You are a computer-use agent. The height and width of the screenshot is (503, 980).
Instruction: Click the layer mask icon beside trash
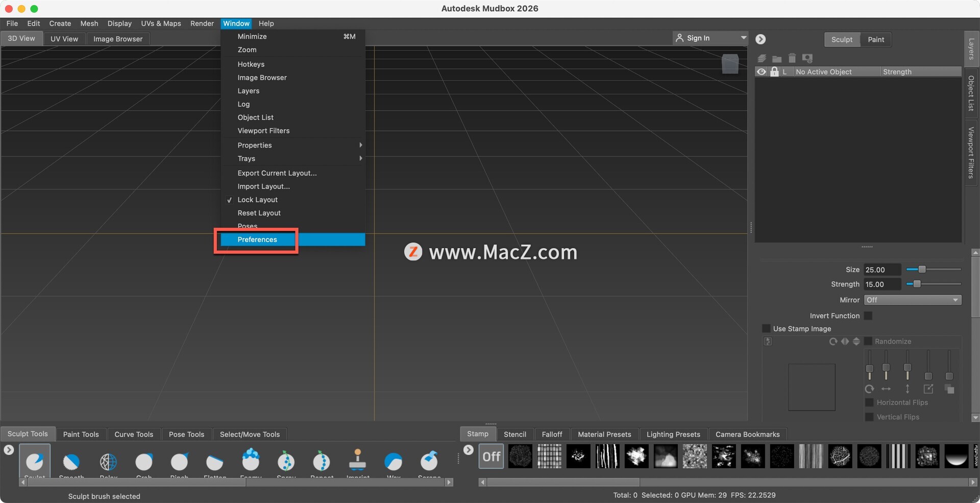(x=807, y=58)
